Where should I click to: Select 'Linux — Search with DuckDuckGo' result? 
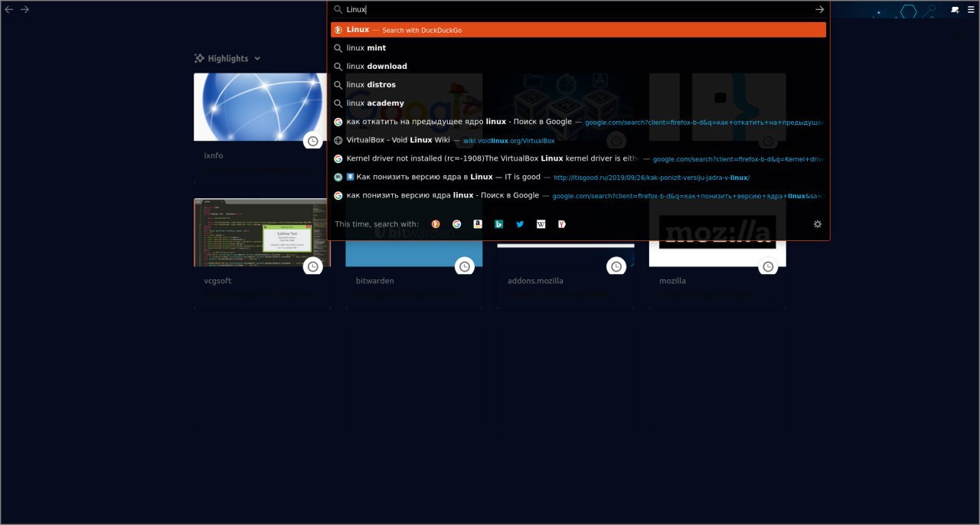click(x=578, y=30)
